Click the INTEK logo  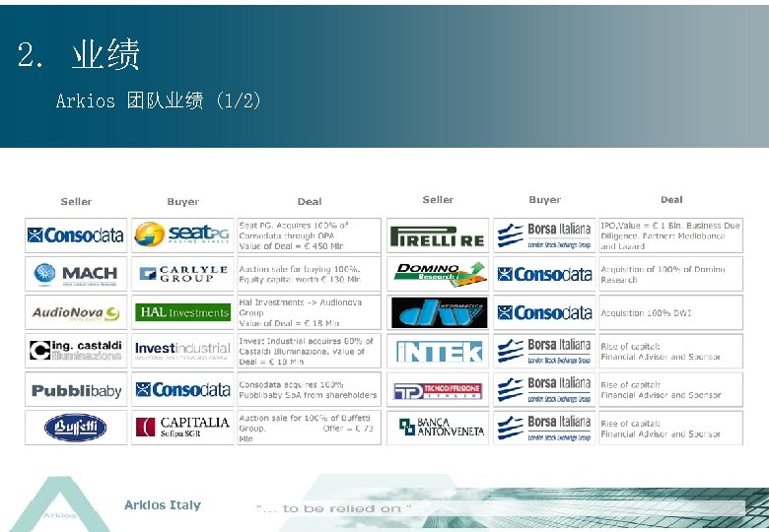pyautogui.click(x=440, y=352)
